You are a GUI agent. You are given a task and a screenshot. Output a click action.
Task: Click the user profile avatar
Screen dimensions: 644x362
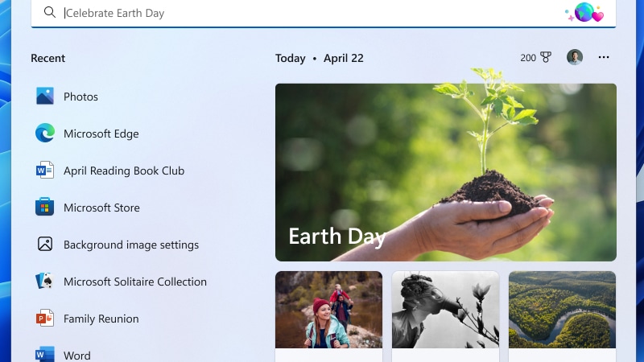pos(574,58)
